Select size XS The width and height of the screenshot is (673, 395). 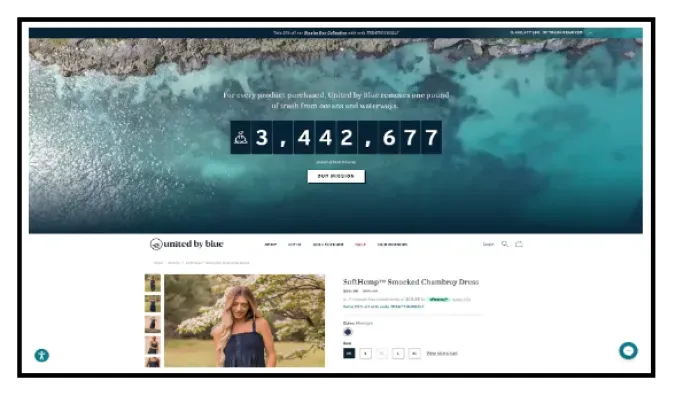pos(349,353)
